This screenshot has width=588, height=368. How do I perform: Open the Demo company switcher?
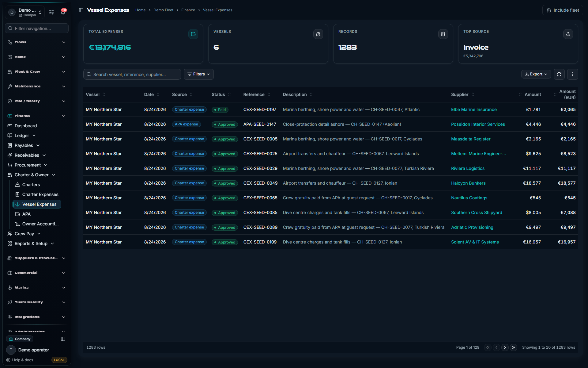pos(25,12)
